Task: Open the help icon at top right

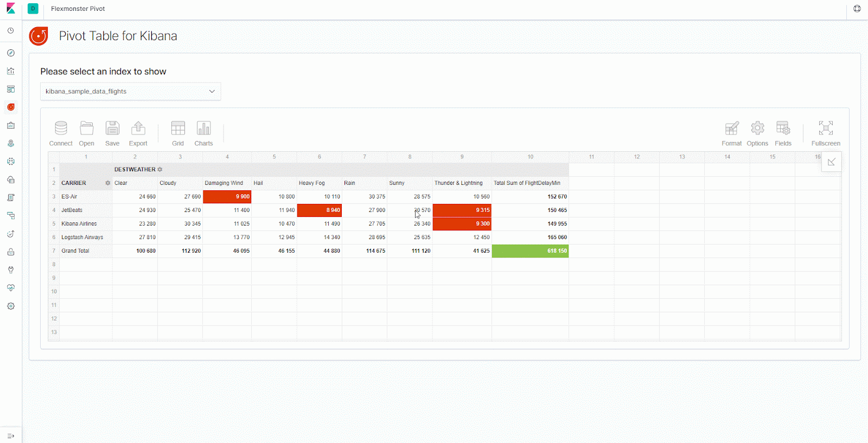Action: (x=857, y=9)
